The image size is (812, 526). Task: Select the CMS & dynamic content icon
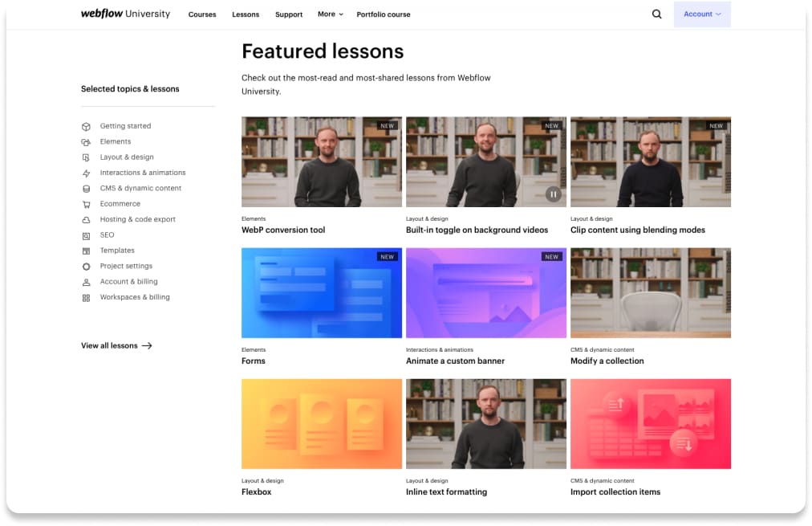(86, 188)
